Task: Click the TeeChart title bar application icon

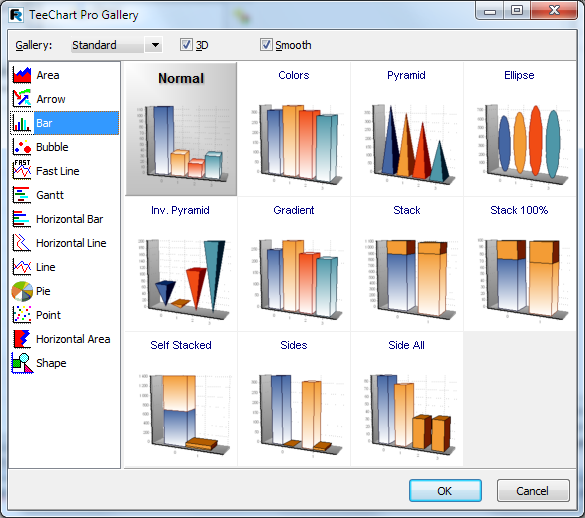Action: coord(16,15)
